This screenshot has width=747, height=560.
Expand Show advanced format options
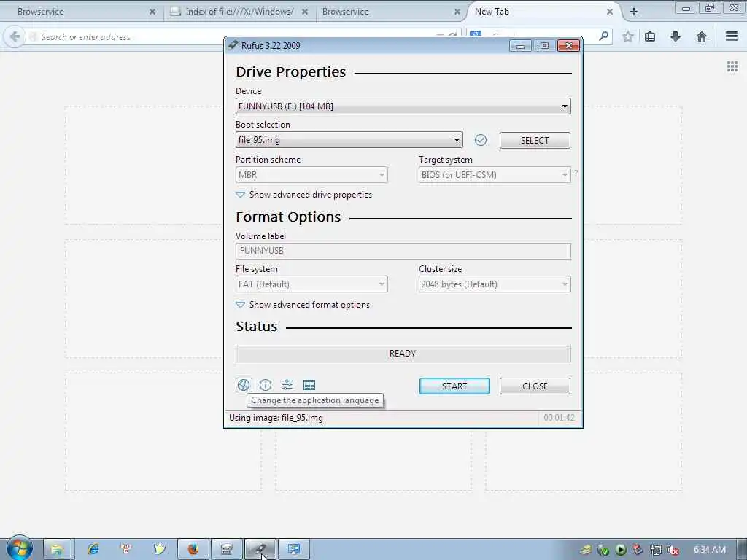[x=303, y=305]
